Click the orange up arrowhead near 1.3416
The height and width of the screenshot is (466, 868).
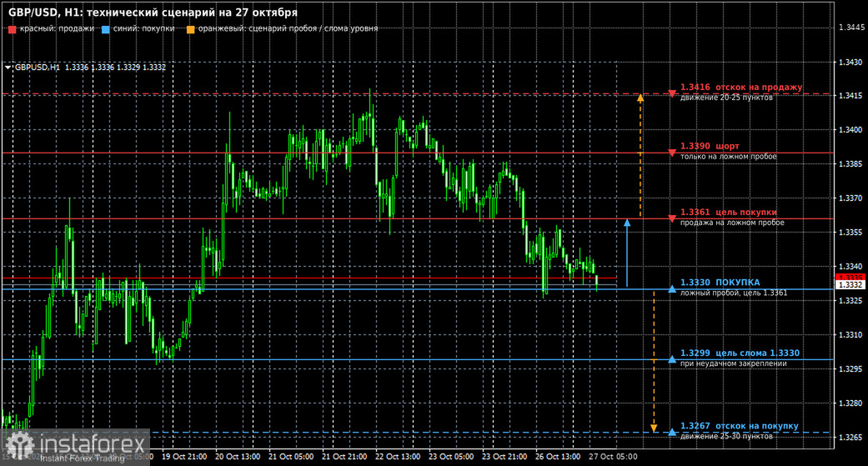pyautogui.click(x=640, y=98)
